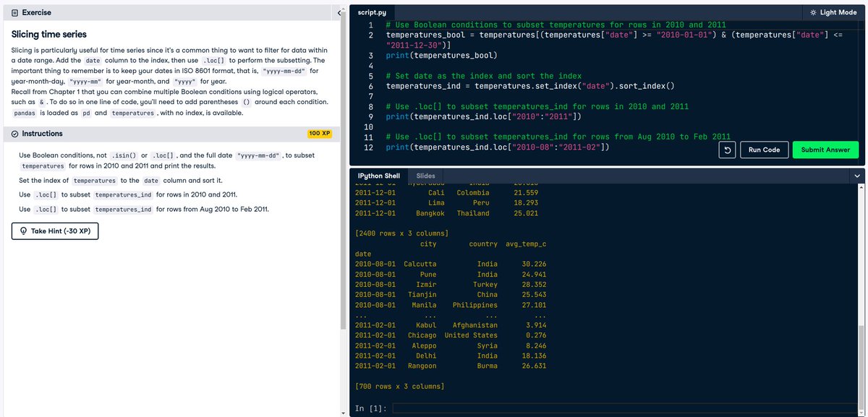Collapse the exercise sidebar using the arrow divider
This screenshot has height=417, width=868.
click(339, 12)
